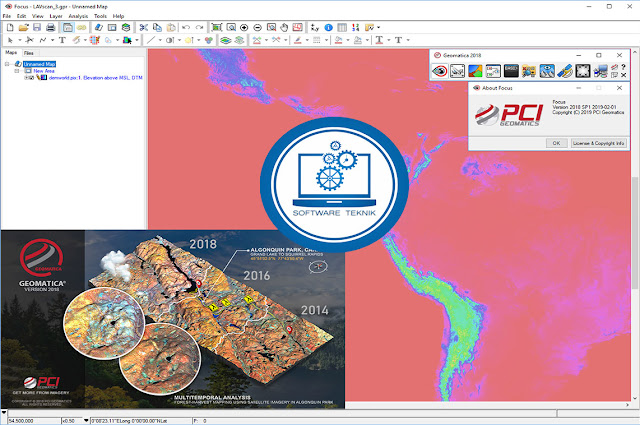640x425 pixels.
Task: Save the project with the floppy disk icon
Action: pos(37,27)
